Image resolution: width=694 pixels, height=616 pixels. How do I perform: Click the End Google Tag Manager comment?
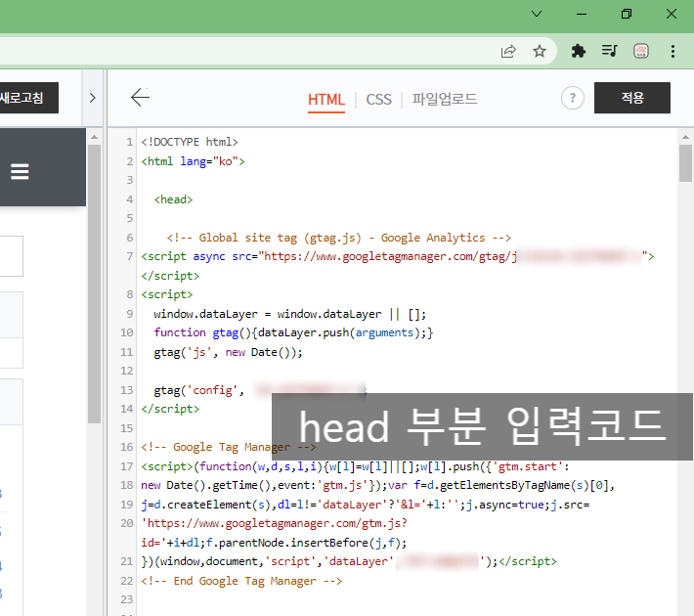coord(241,581)
